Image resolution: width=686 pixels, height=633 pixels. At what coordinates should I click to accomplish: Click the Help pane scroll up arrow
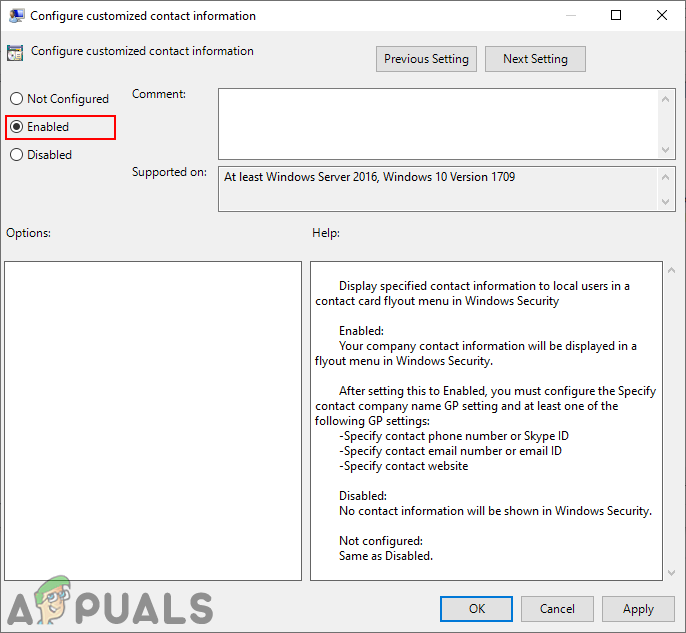click(672, 270)
